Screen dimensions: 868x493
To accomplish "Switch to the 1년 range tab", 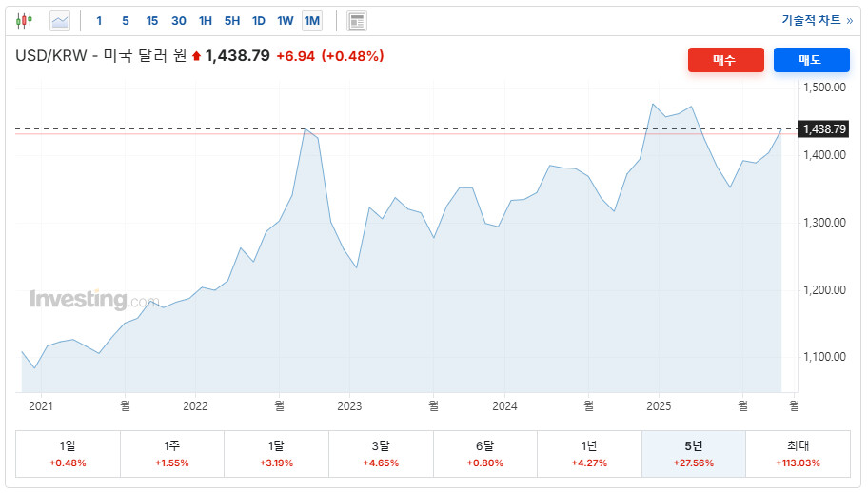I will click(x=589, y=453).
